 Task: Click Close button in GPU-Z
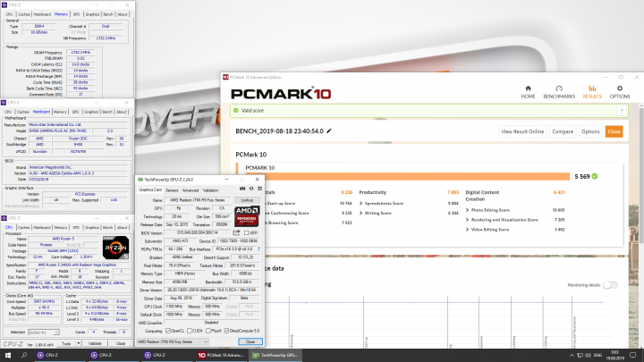(x=250, y=341)
